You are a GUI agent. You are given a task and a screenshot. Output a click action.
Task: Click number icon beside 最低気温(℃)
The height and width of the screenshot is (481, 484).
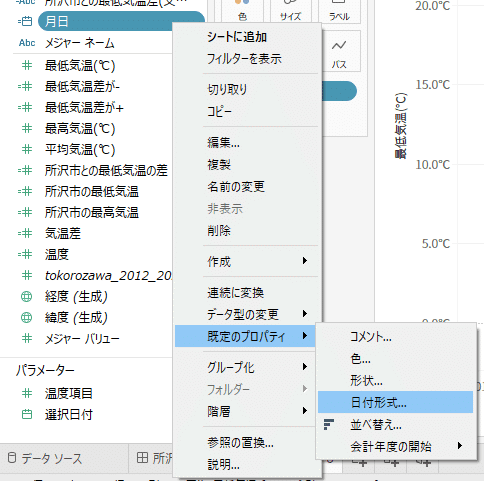tap(27, 65)
